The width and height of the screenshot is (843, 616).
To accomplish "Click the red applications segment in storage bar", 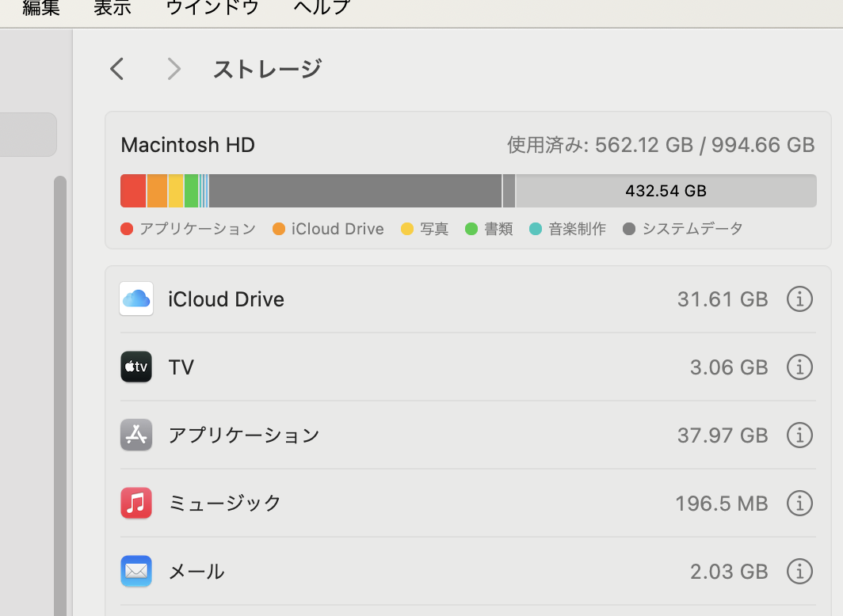I will [x=133, y=191].
